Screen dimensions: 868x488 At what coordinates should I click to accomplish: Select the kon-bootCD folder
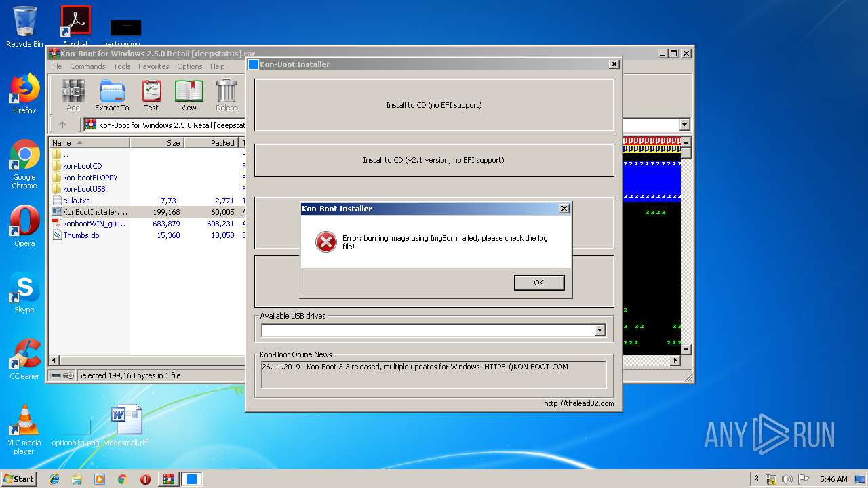tap(82, 166)
